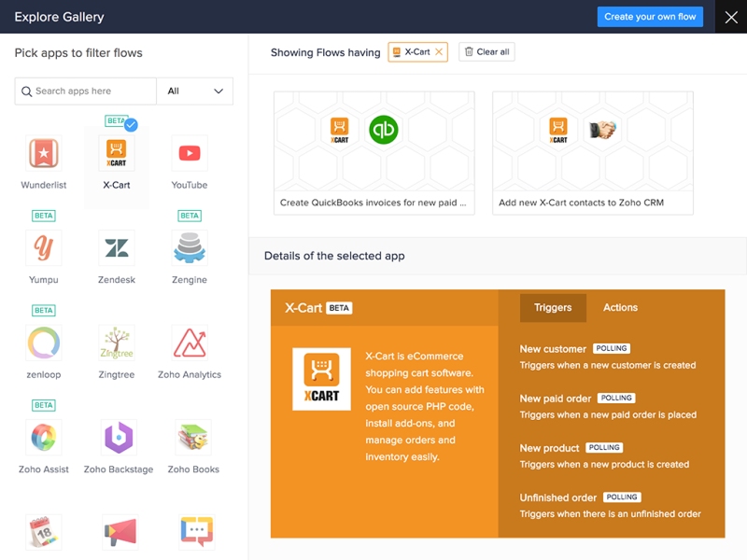Click the QuickBooks logo in the first flow card
747x560 pixels.
pos(384,130)
